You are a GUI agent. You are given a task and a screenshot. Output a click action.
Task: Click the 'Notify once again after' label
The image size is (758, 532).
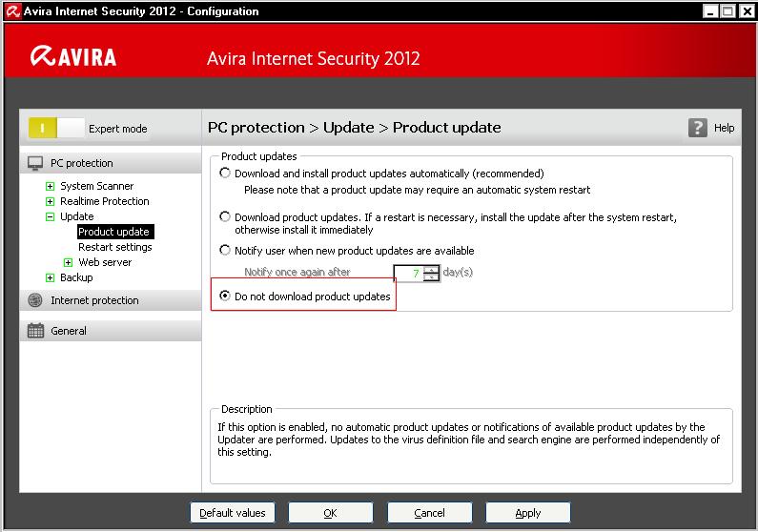tap(297, 272)
